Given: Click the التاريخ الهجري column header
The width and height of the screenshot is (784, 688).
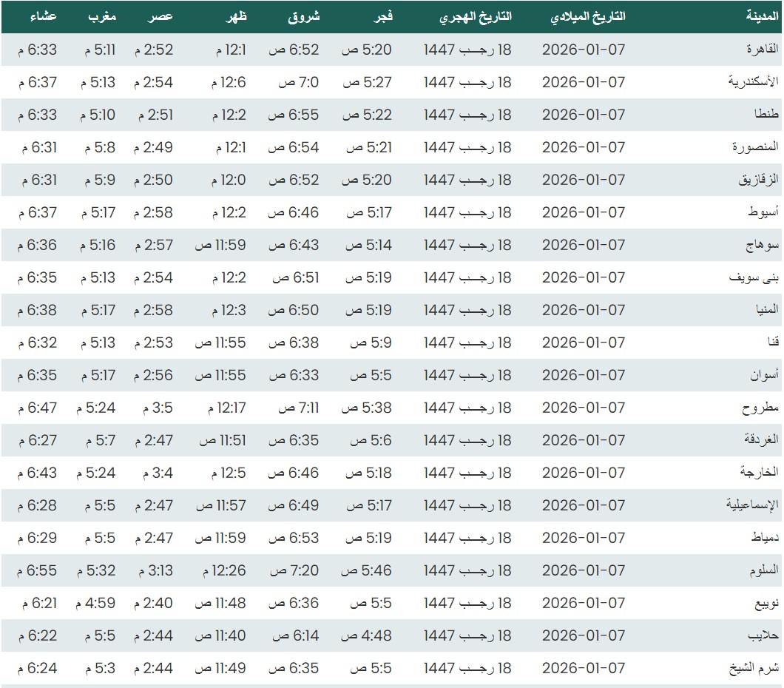Looking at the screenshot, I should click(x=475, y=16).
